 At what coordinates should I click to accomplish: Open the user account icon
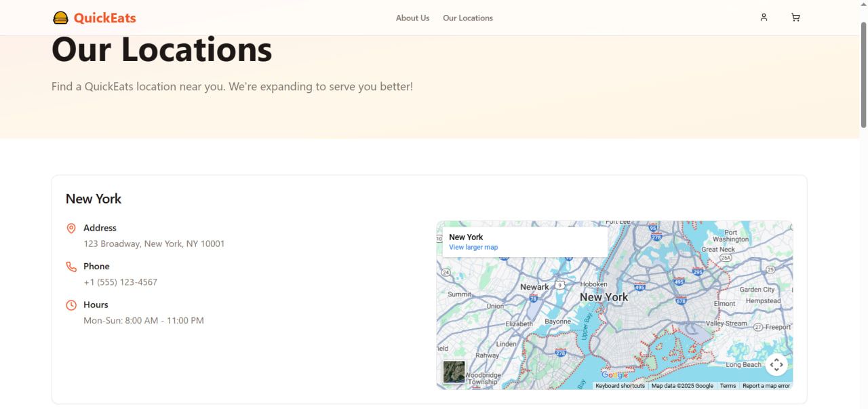(764, 18)
